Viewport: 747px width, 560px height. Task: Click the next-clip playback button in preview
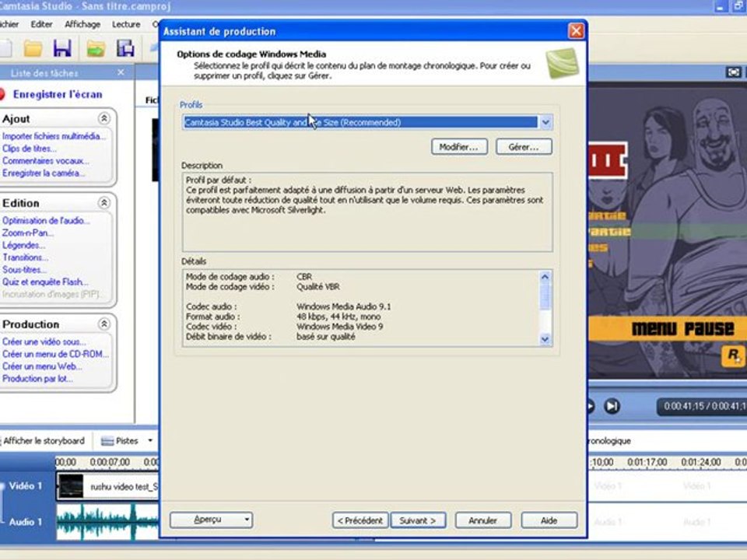[612, 406]
